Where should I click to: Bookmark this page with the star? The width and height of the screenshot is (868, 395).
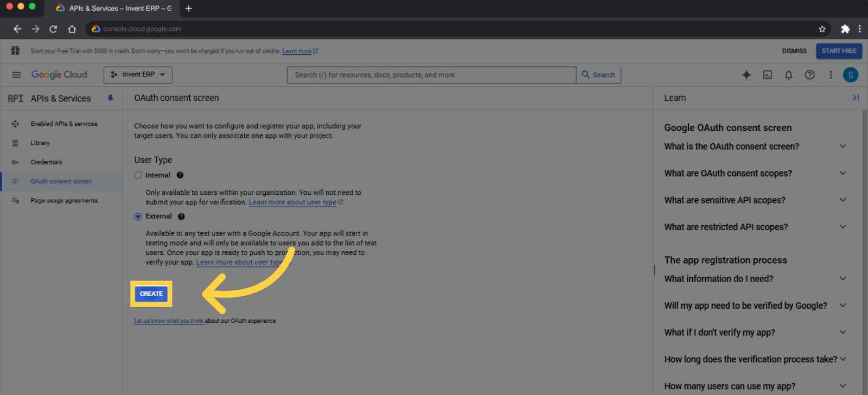coord(822,29)
